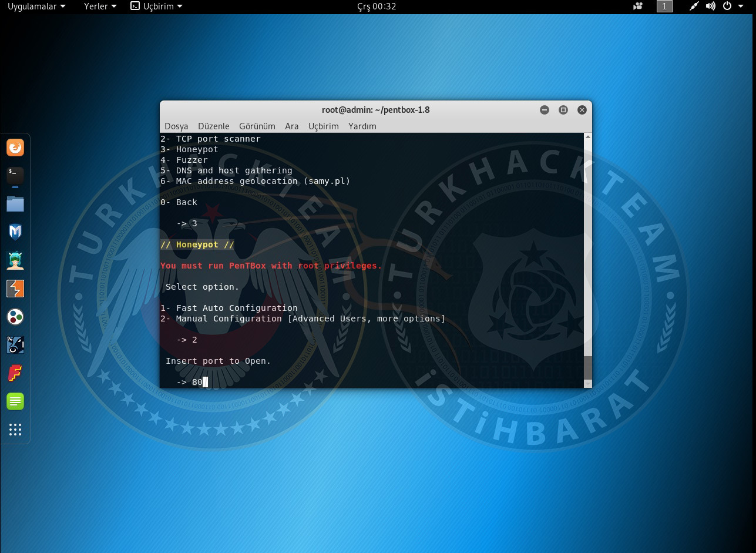Click the '5- DNS and host gathering' line
Screen dimensions: 756x553
226,170
